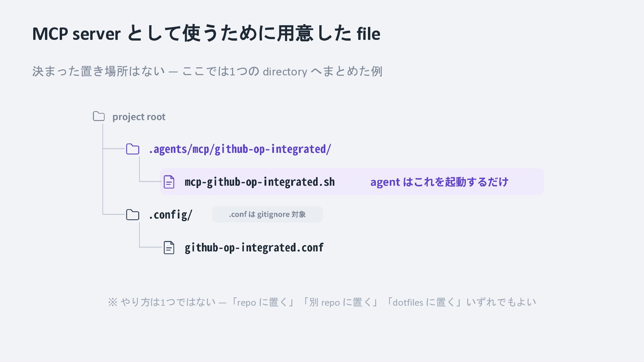Select .agents/mcp/github-op-integrated/ directory name
Image resolution: width=644 pixels, height=362 pixels.
(x=240, y=149)
